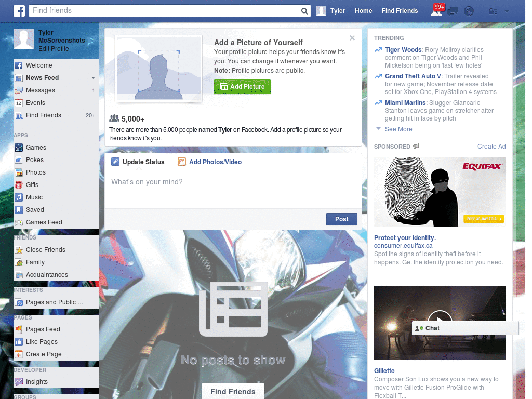Click the Create Ad link
Image resolution: width=532 pixels, height=399 pixels.
pyautogui.click(x=491, y=146)
